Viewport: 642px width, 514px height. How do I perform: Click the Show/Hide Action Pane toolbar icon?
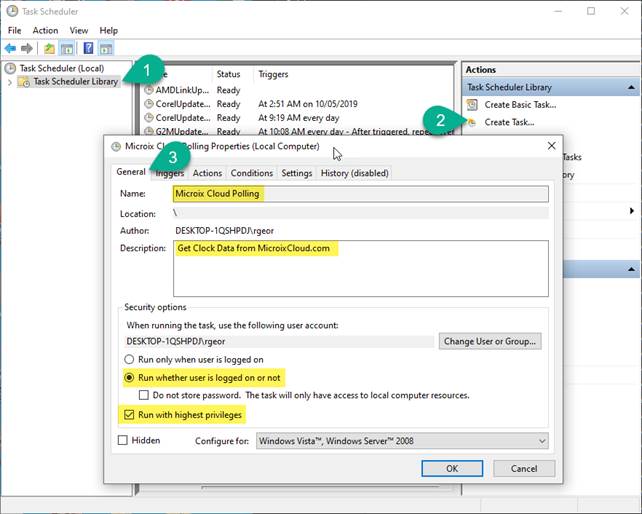click(106, 48)
